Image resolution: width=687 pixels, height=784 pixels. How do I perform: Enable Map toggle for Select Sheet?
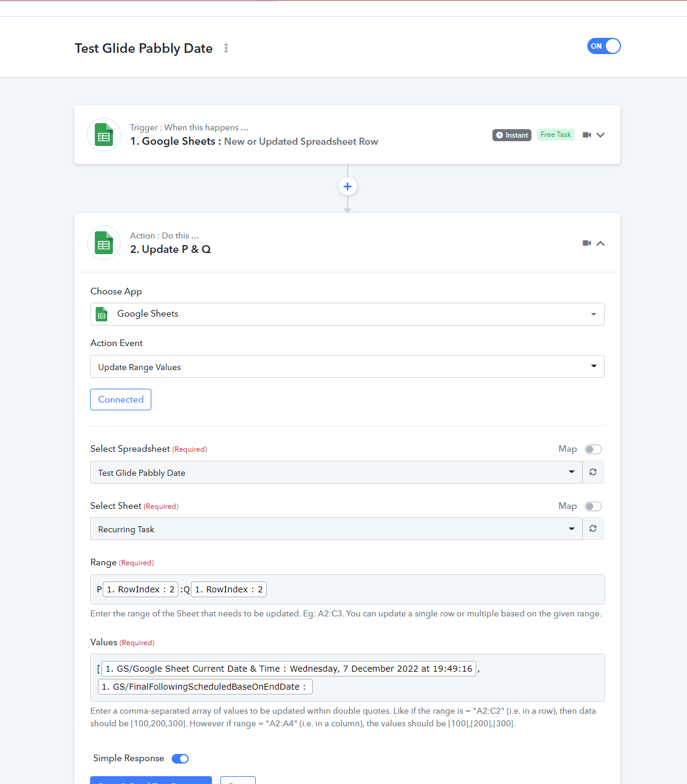593,506
